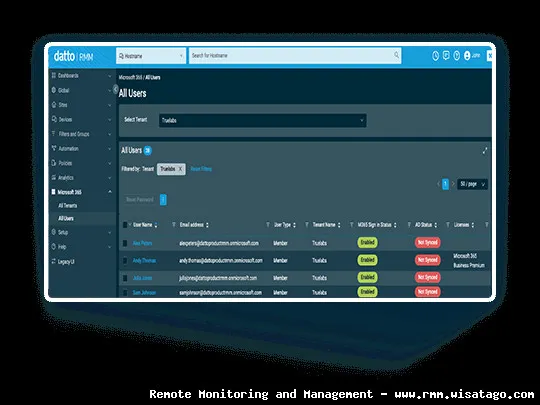Click the Microsoft 365 breadcrumb
Viewport: 540px width, 405px height.
(131, 77)
